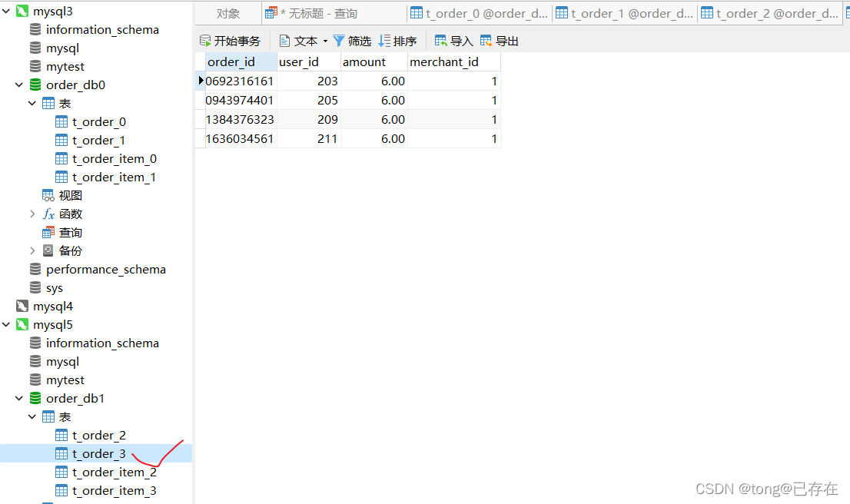Select the t_order_3 table in tree
This screenshot has width=850, height=504.
point(98,453)
